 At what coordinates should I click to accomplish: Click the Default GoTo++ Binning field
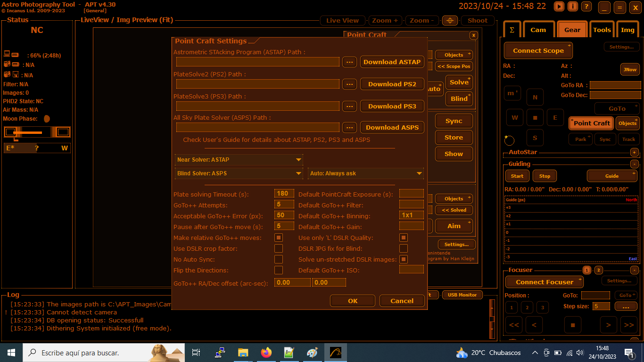[412, 215]
